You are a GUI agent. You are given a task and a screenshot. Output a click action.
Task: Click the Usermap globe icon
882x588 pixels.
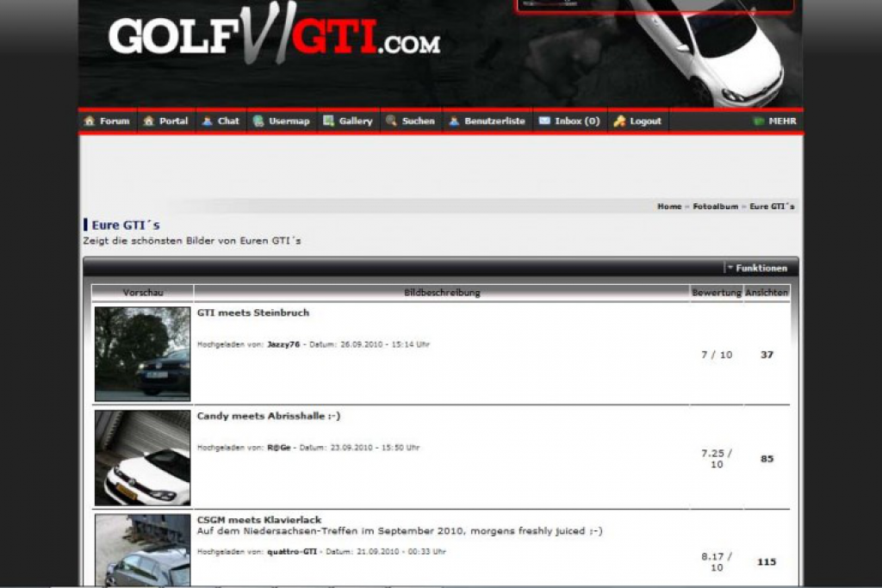[258, 121]
